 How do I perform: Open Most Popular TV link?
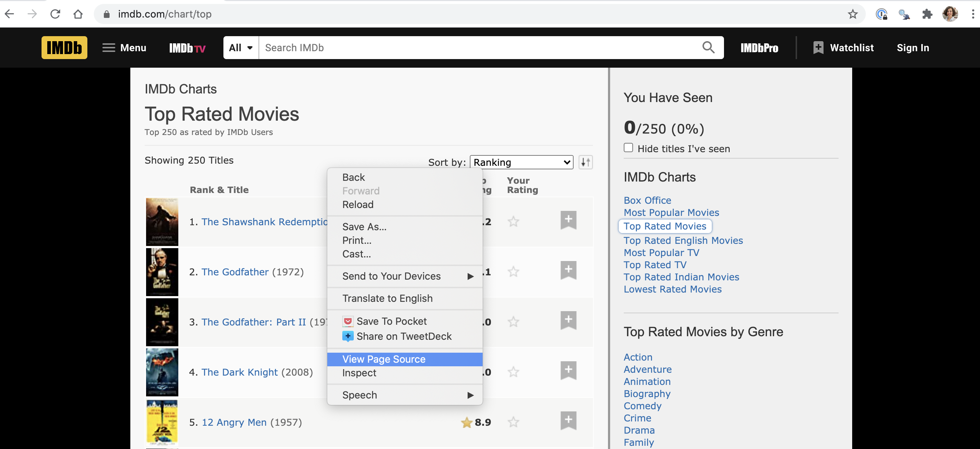tap(661, 253)
